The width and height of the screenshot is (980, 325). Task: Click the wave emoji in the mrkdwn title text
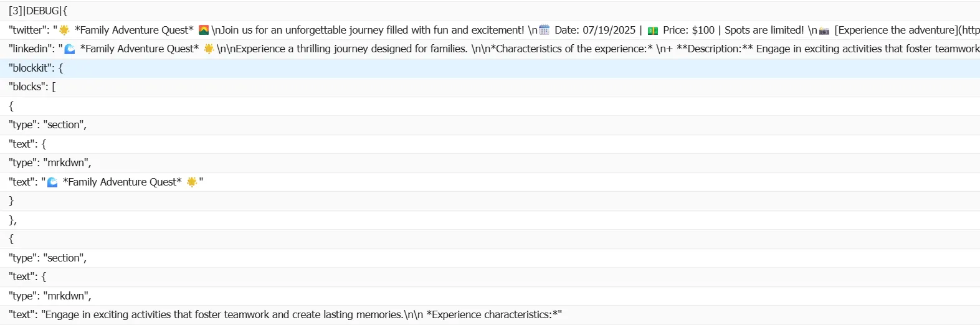[x=52, y=182]
